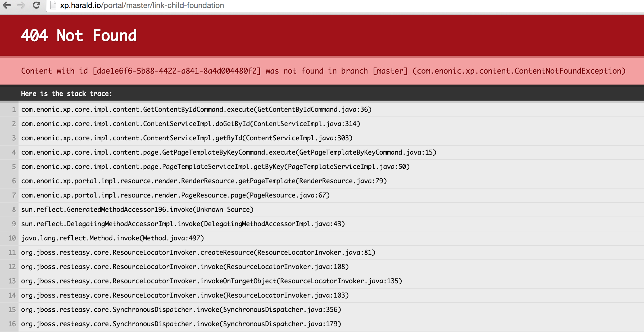Click 'Here is the stack trace:' header
Viewport: 644px width, 332px height.
(x=67, y=93)
